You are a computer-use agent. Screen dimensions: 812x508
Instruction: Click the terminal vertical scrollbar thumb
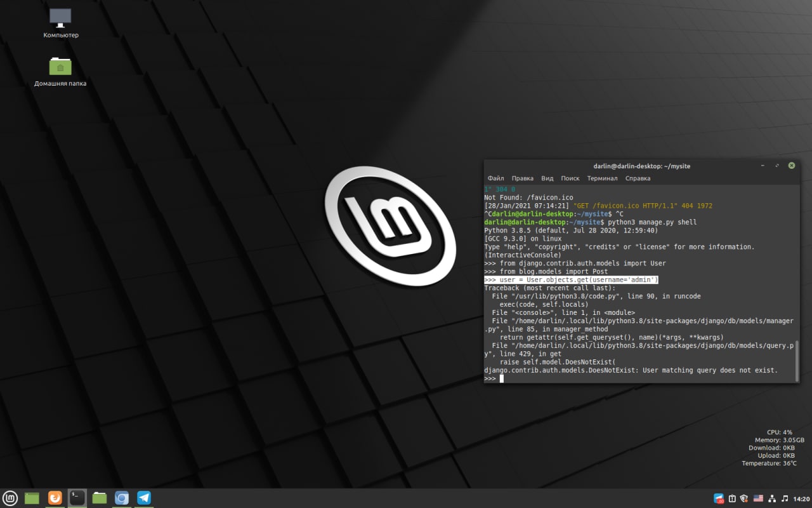(x=797, y=361)
